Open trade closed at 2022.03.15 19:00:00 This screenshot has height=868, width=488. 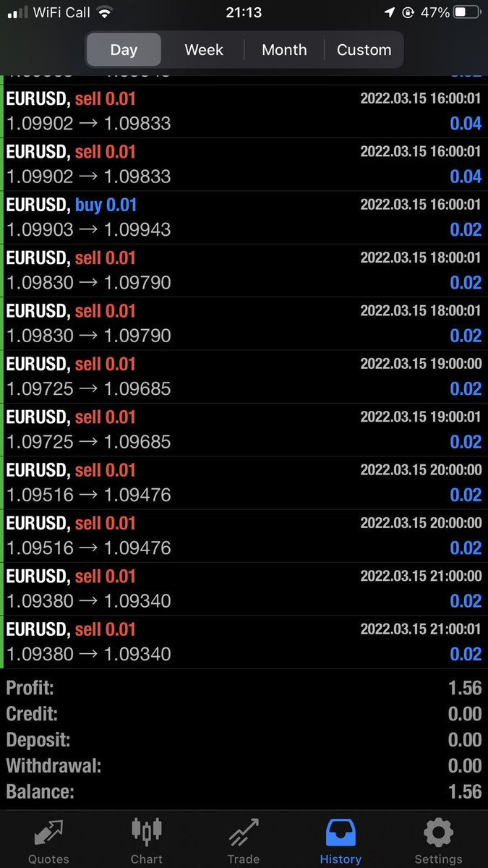tap(244, 377)
